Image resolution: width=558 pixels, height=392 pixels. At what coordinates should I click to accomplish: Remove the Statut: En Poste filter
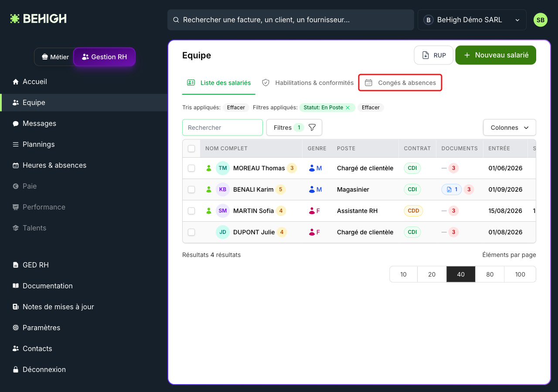tap(347, 108)
